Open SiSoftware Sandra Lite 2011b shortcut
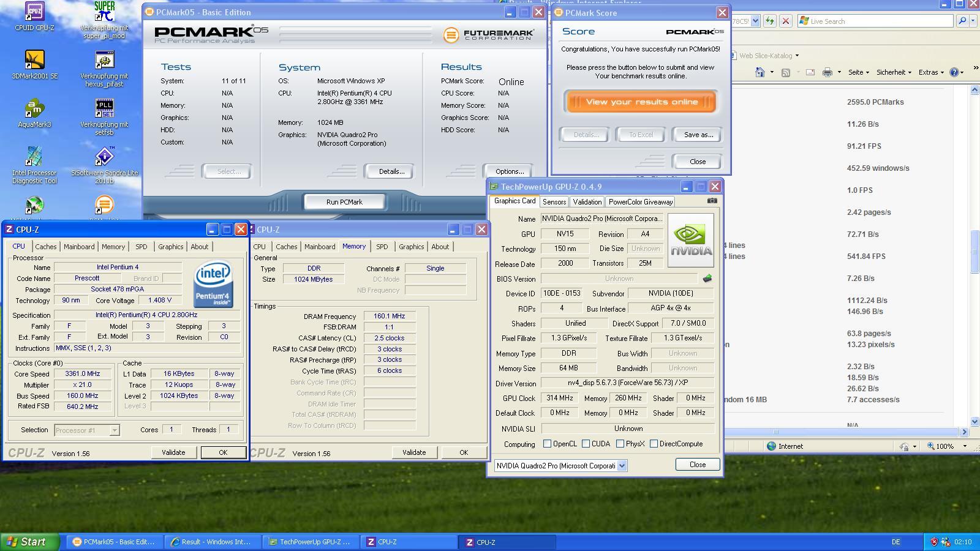The image size is (980, 551). (x=104, y=165)
